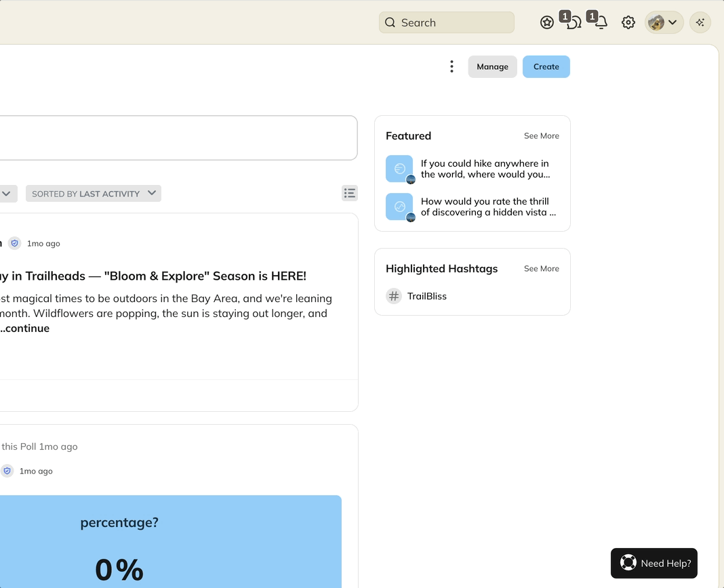Switch to list view icon

(x=350, y=193)
